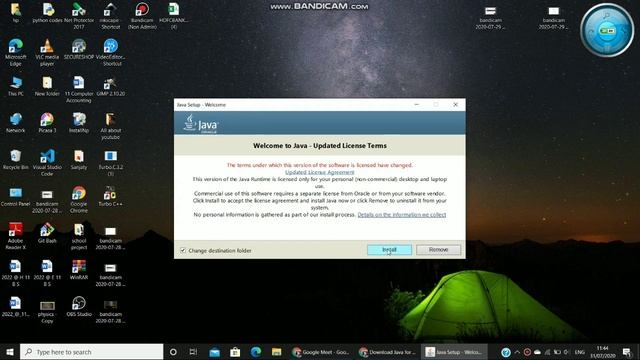The width and height of the screenshot is (640, 360).
Task: Select the GIMP 2.10.20 desktop icon
Action: [110, 87]
